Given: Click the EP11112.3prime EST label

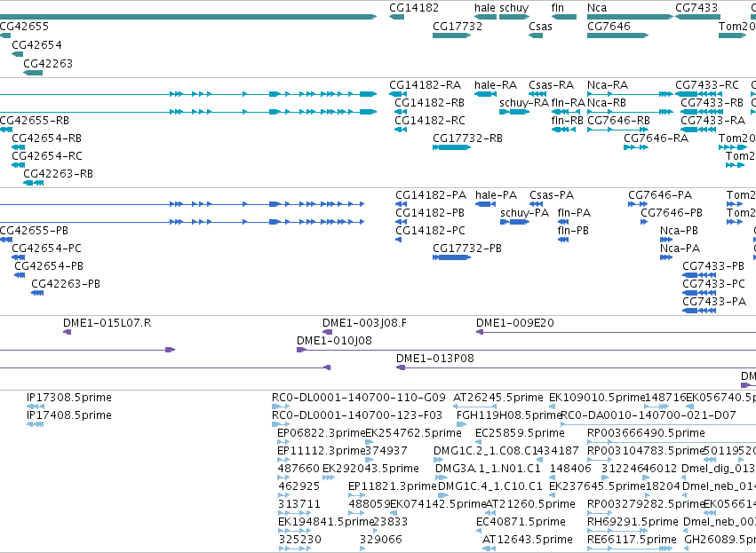Looking at the screenshot, I should [321, 451].
